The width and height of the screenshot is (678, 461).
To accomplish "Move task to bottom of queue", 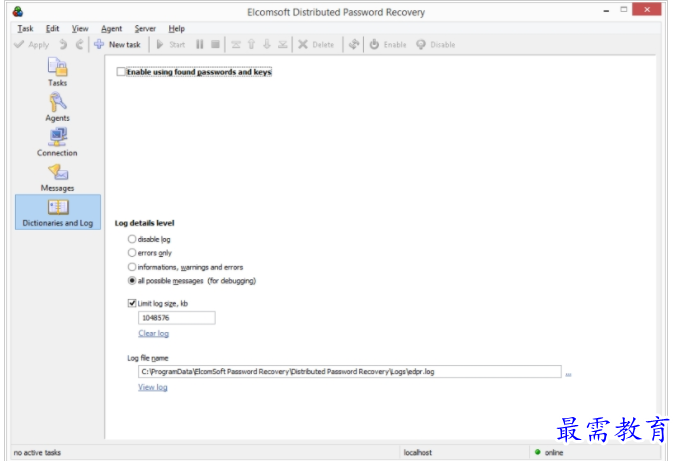I will [x=282, y=45].
